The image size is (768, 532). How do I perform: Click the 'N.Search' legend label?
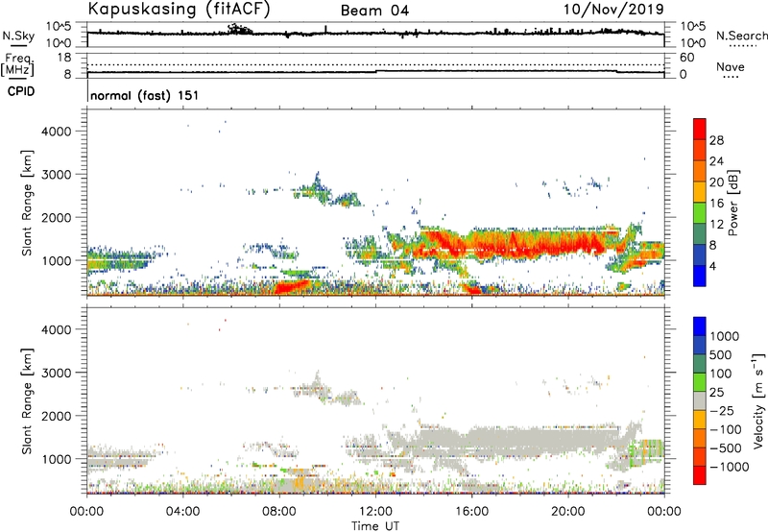(741, 36)
